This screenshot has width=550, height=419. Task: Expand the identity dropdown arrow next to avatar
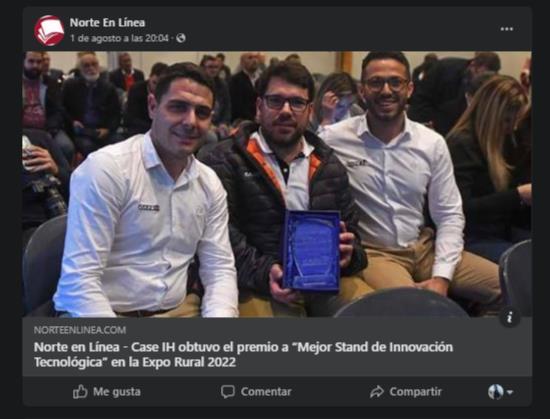(x=510, y=392)
